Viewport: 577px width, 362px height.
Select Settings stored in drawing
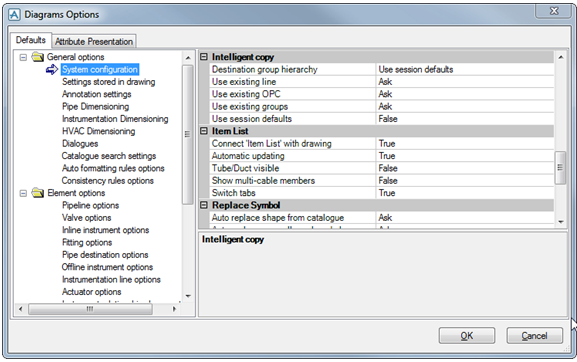tap(109, 82)
